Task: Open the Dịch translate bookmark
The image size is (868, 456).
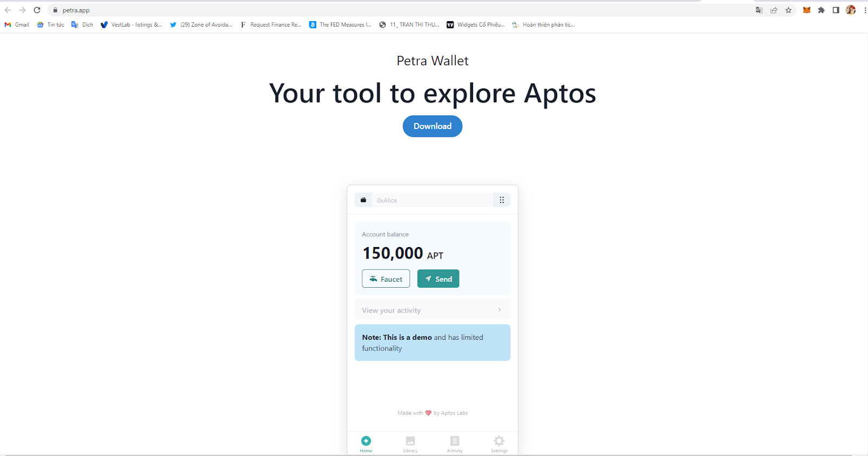Action: [x=82, y=24]
